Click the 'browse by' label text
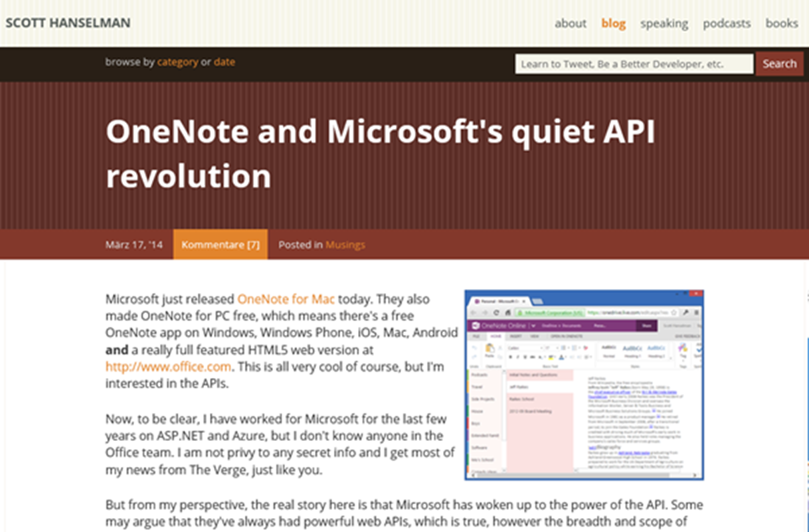 click(x=130, y=62)
